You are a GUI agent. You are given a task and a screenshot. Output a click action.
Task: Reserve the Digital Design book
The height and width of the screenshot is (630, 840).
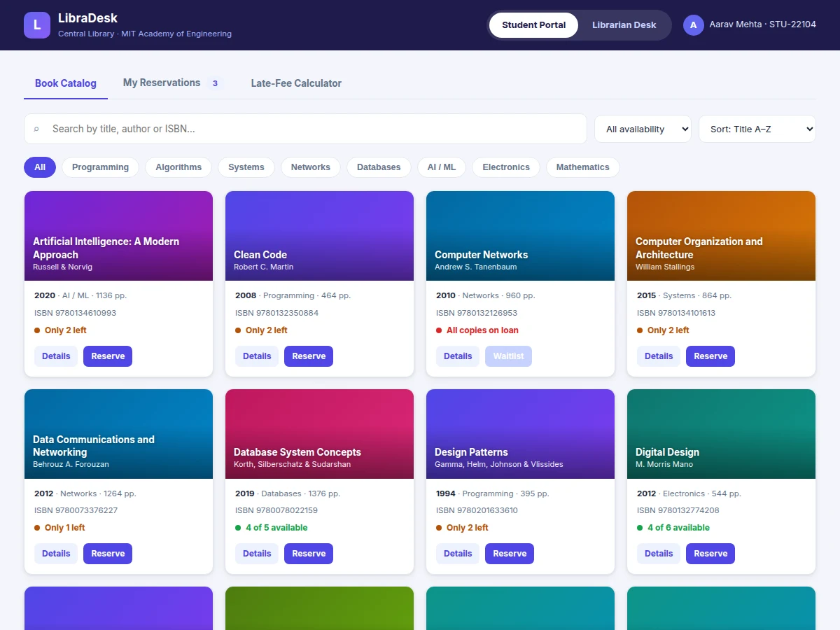click(x=710, y=554)
